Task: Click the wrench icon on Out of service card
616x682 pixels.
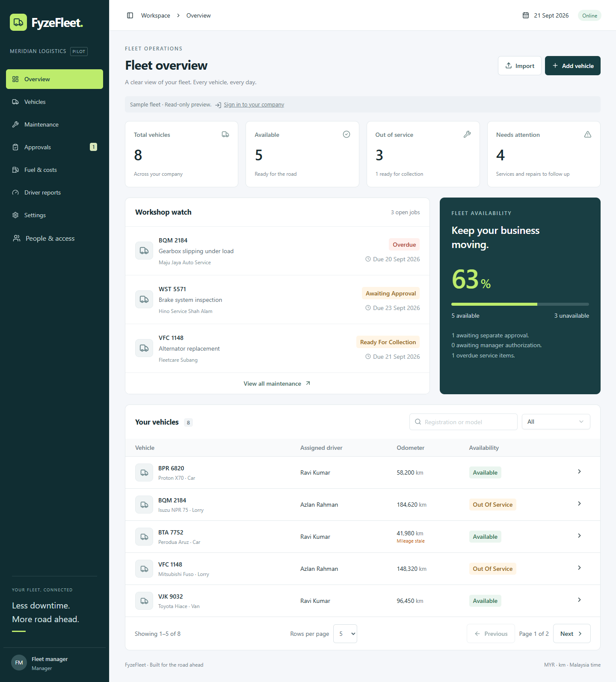Action: click(x=467, y=134)
